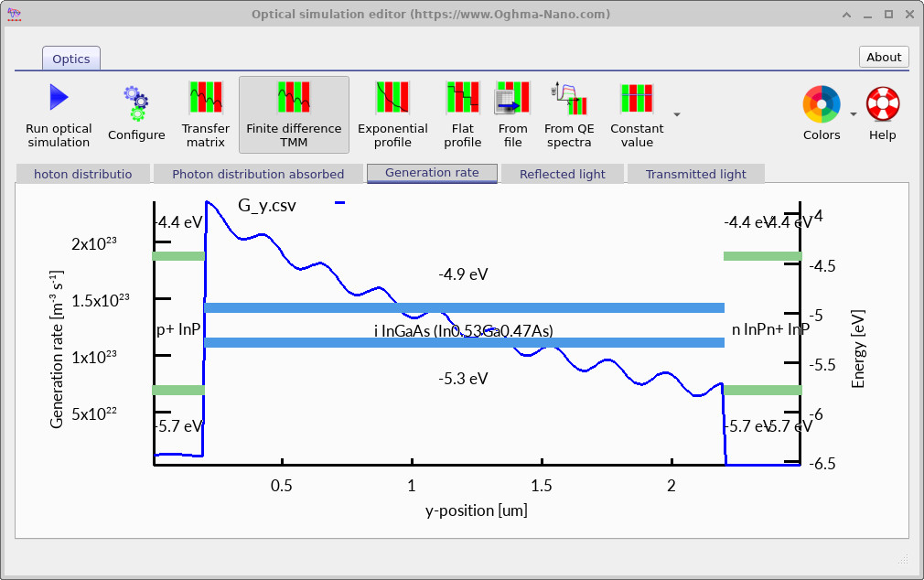Viewport: 924px width, 580px height.
Task: Choose the Exponential profile option
Action: pos(392,115)
